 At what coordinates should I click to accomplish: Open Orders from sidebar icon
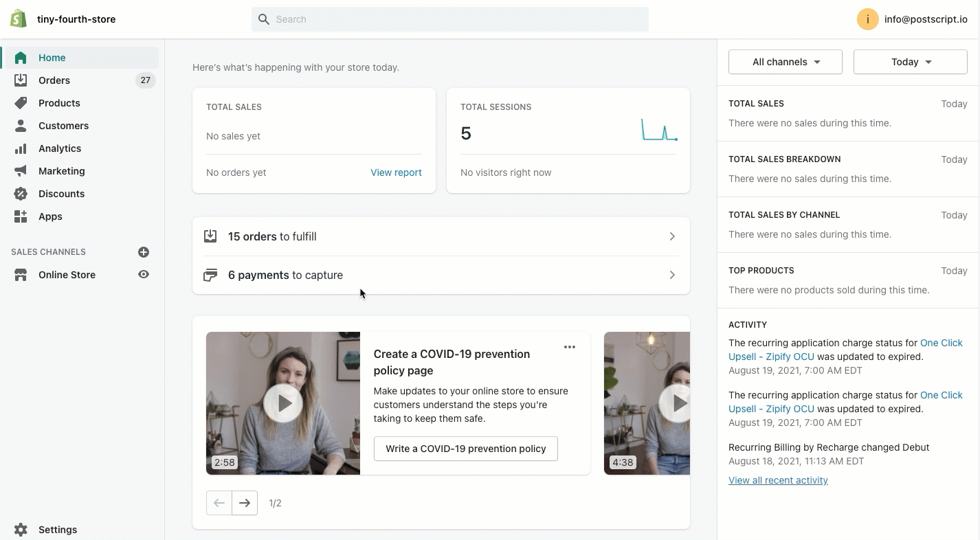click(21, 80)
